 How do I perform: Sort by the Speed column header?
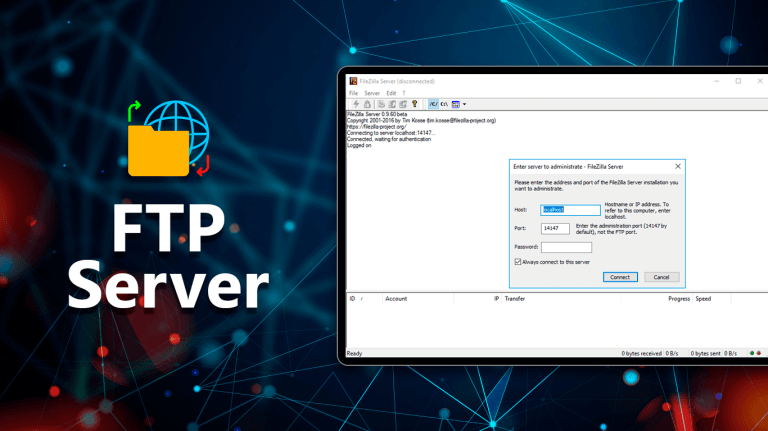(x=711, y=299)
